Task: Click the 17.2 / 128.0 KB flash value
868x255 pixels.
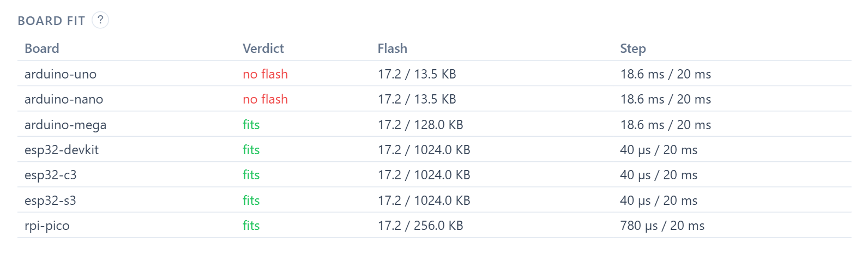Action: point(420,125)
